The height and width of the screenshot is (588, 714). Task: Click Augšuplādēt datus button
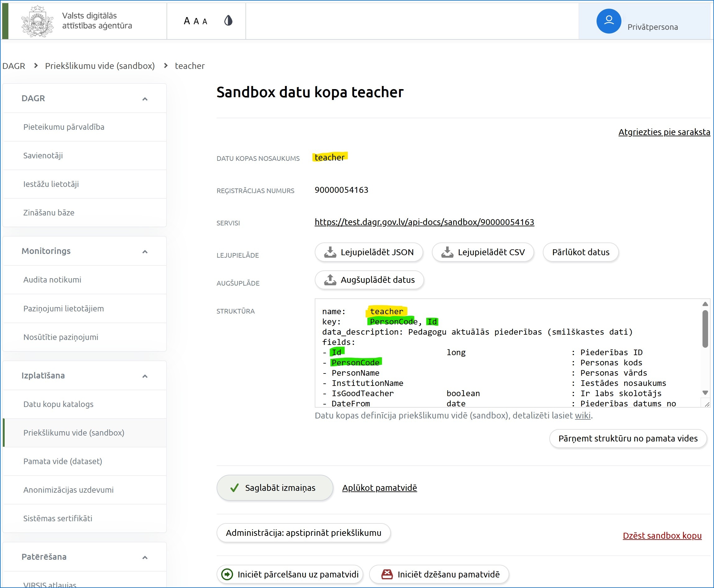pyautogui.click(x=369, y=280)
